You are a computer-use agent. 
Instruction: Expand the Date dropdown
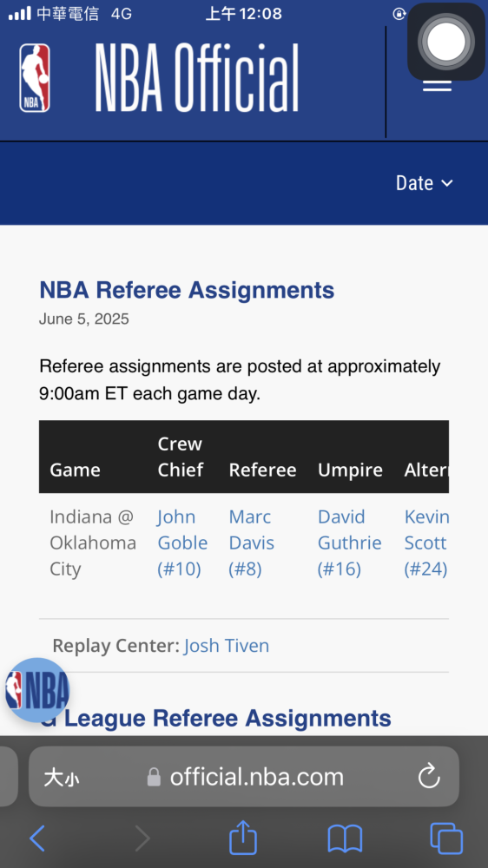425,182
